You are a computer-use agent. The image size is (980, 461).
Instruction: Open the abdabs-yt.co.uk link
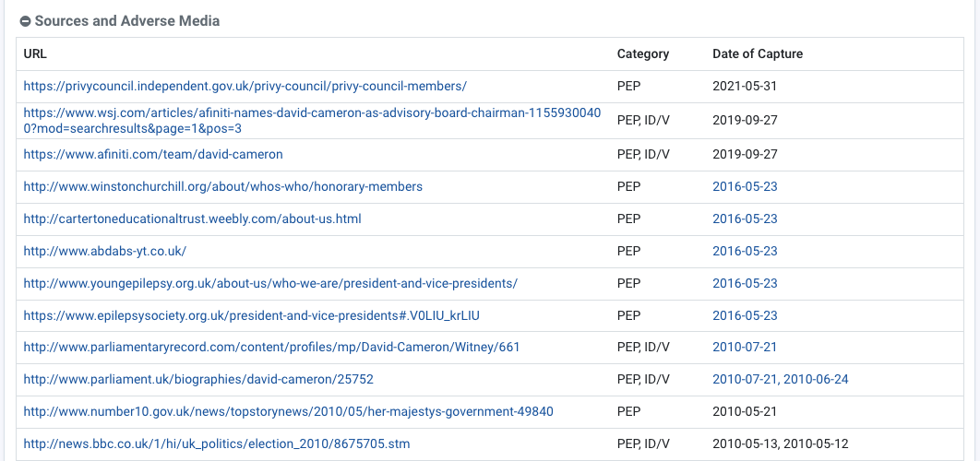[x=105, y=251]
